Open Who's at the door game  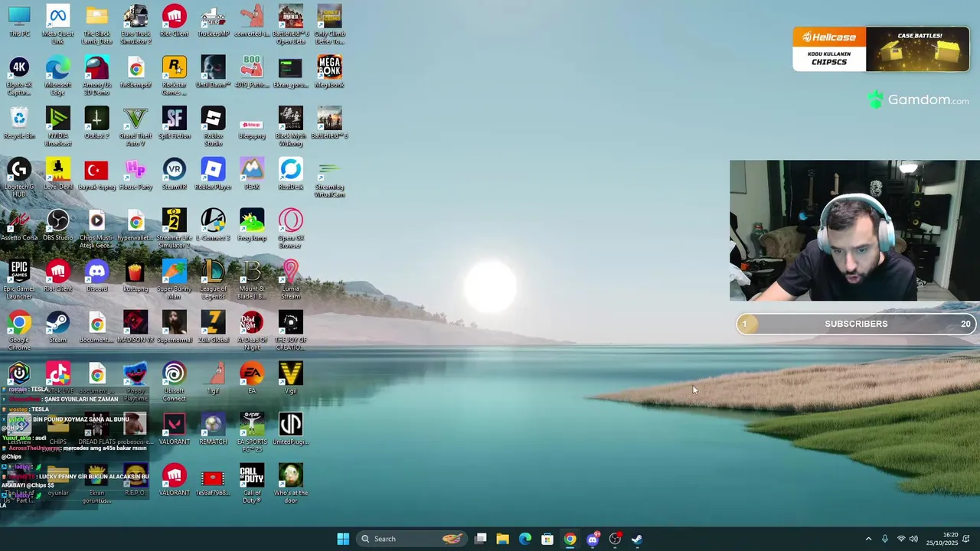[290, 484]
